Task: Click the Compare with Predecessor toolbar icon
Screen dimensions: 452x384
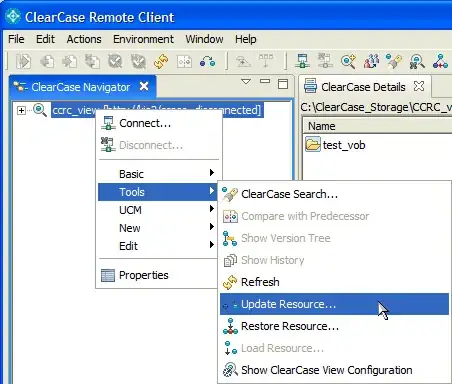Action: tap(184, 62)
